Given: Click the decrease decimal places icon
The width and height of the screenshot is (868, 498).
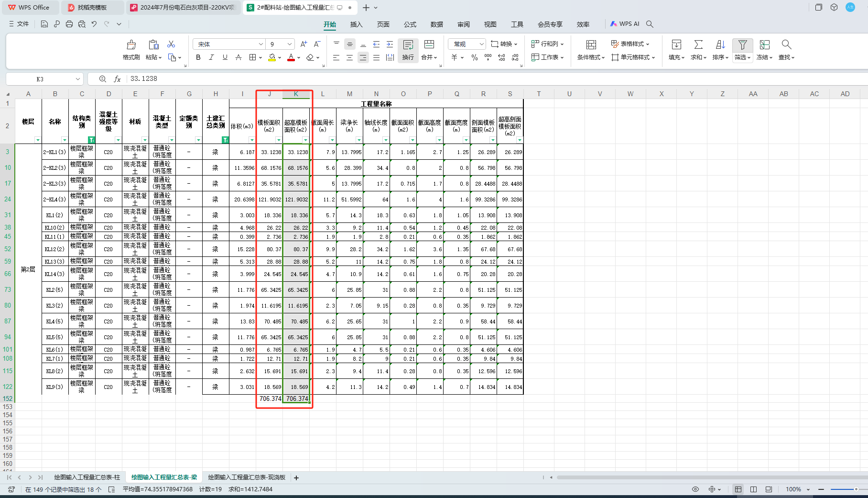Looking at the screenshot, I should 515,57.
